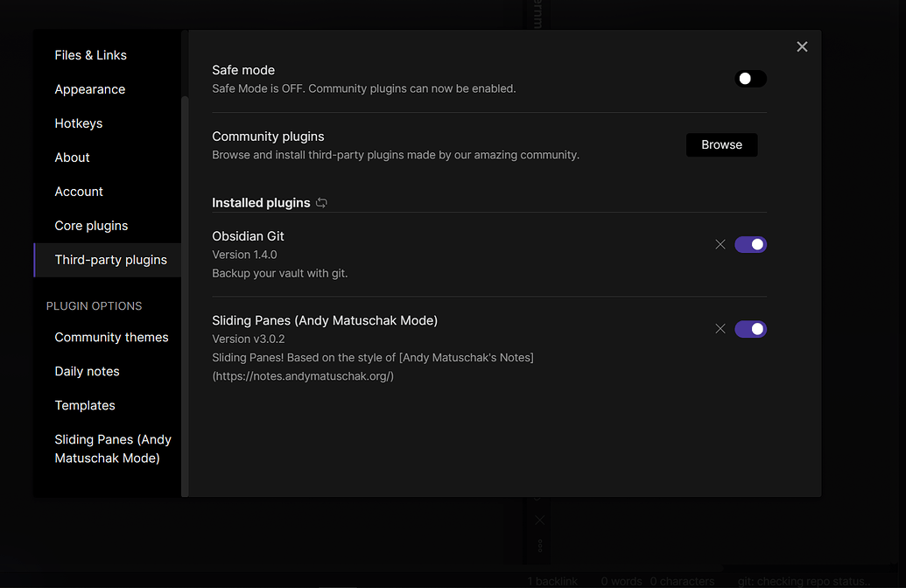
Task: Uninstall the Sliding Panes plugin via its X icon
Action: coord(720,329)
